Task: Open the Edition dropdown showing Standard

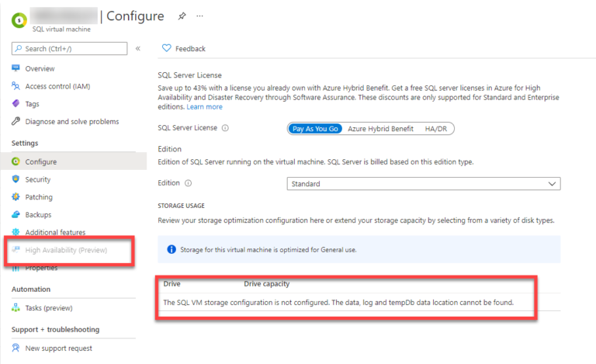Action: [x=423, y=184]
